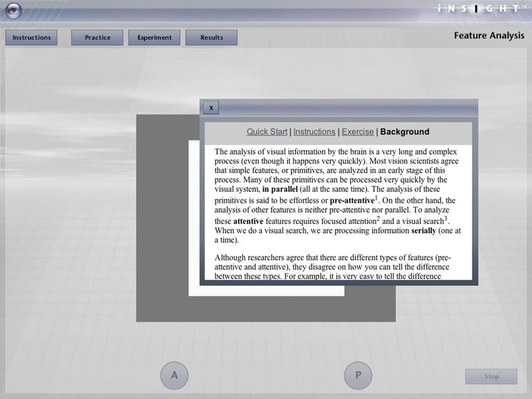Select the Background help tab

click(x=405, y=132)
